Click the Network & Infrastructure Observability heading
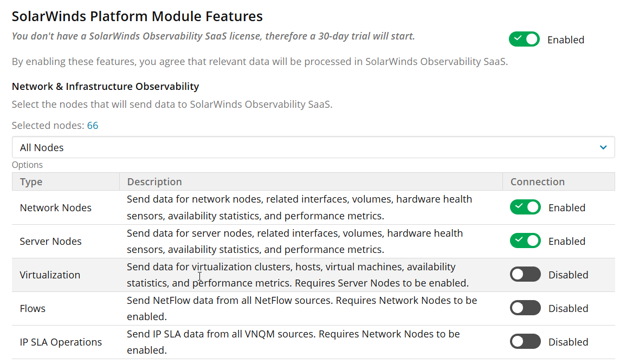620x364 pixels. click(105, 87)
